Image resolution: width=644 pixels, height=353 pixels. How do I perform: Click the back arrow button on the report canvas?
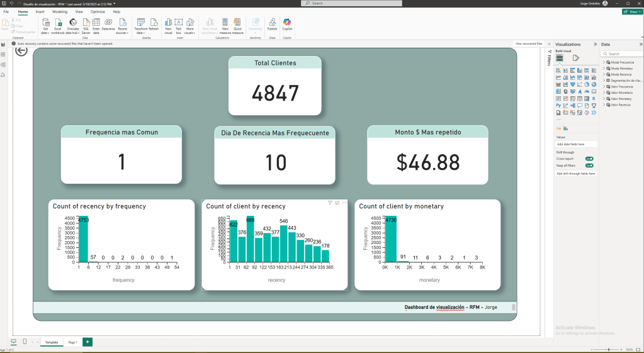(x=21, y=51)
